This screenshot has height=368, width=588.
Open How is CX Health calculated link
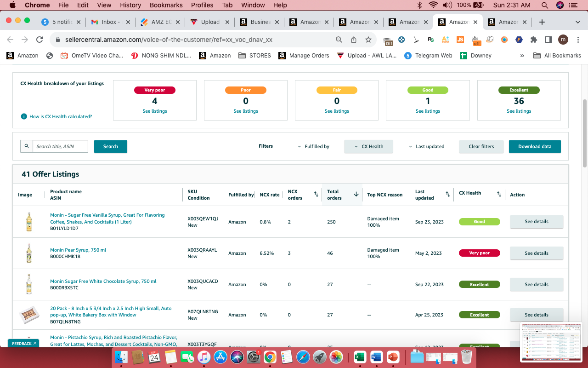pos(61,116)
